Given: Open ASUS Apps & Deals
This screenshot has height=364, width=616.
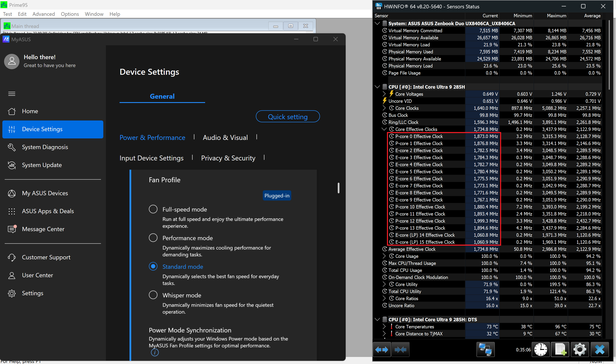Looking at the screenshot, I should [48, 211].
